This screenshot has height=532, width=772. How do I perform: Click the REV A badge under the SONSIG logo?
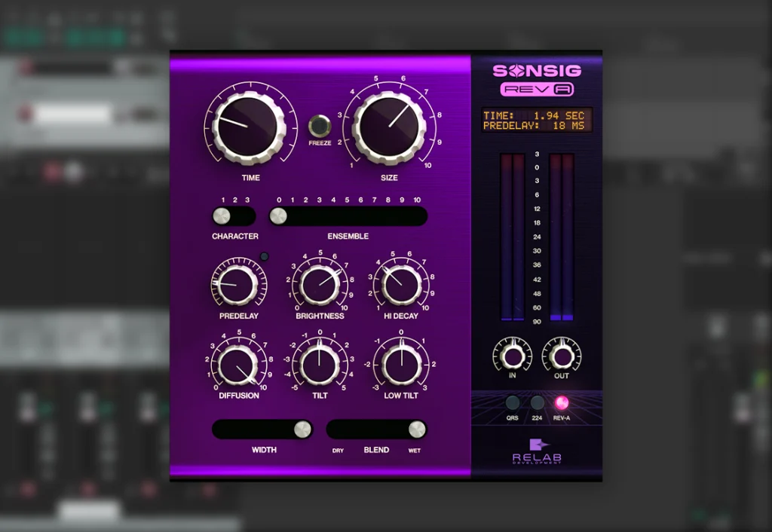click(x=538, y=89)
